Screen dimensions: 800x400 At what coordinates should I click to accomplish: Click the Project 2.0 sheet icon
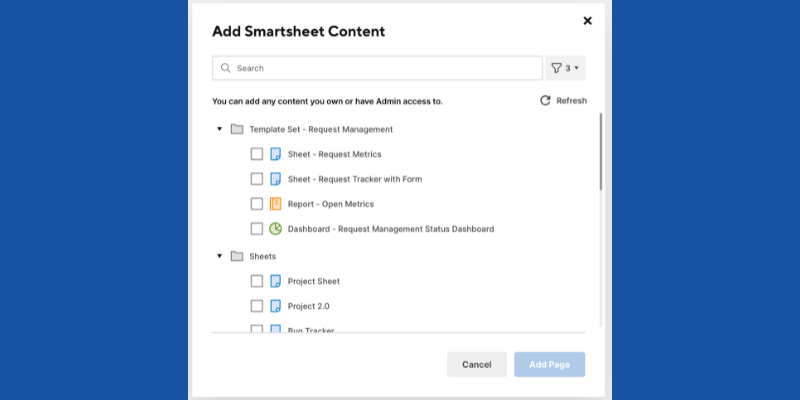[275, 306]
